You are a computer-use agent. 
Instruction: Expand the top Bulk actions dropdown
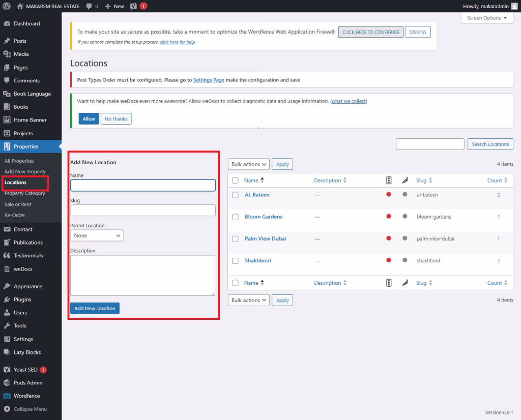248,164
